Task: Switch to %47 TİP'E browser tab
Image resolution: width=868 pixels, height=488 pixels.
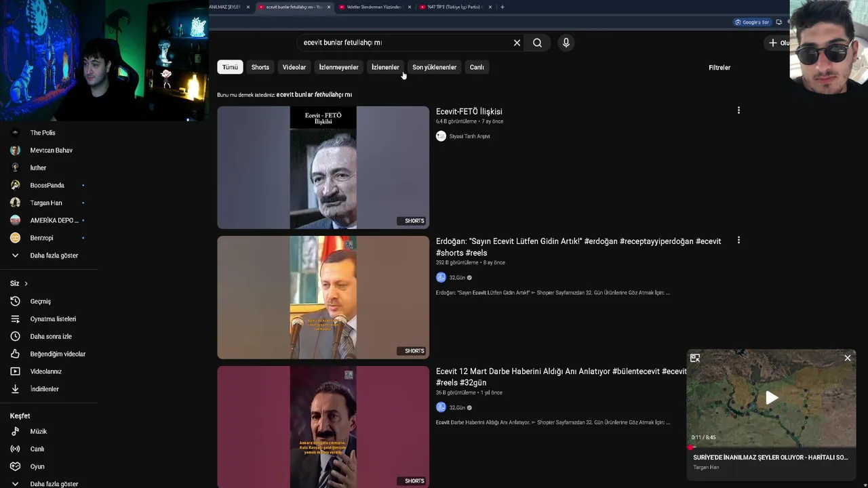Action: (453, 7)
